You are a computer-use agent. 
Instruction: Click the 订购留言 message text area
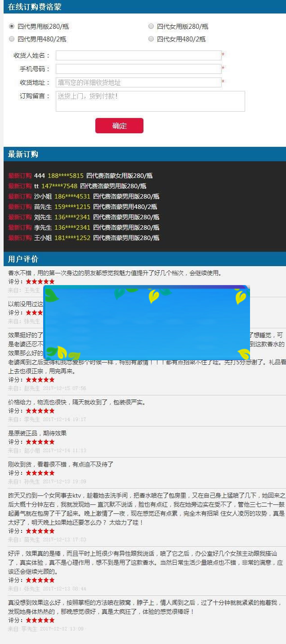pos(150,101)
